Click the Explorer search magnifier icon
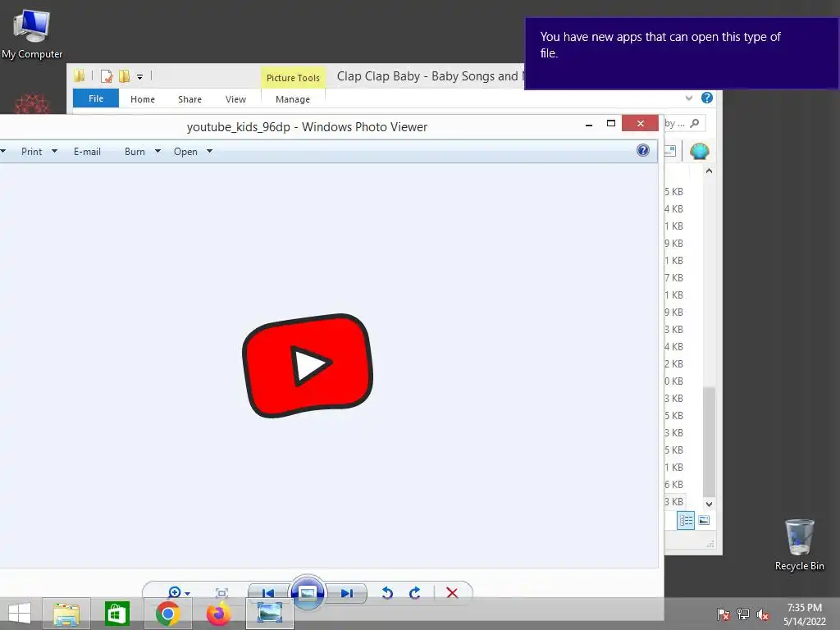Screen dimensions: 840x630 (695, 123)
